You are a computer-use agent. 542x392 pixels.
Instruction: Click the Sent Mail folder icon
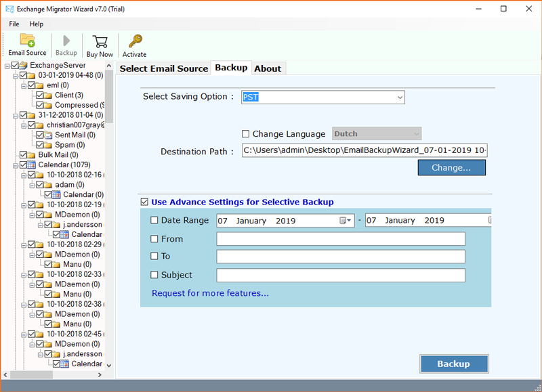(48, 135)
